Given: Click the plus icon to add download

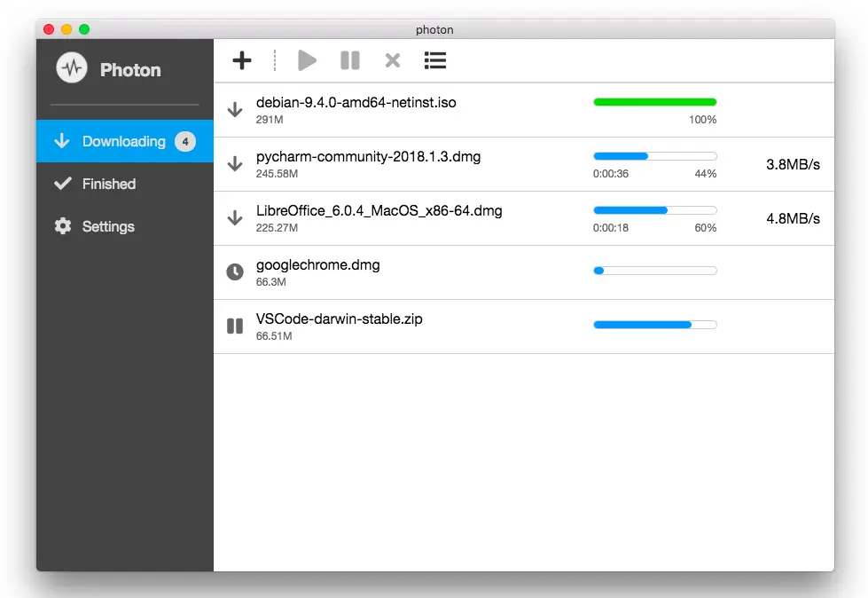Looking at the screenshot, I should point(242,60).
